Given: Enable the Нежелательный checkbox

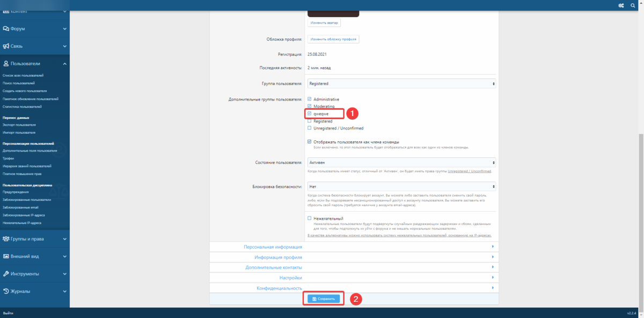Looking at the screenshot, I should pyautogui.click(x=310, y=219).
